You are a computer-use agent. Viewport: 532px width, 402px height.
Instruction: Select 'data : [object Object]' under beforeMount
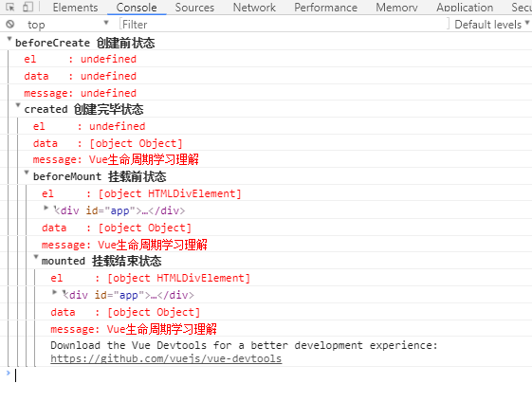click(117, 228)
